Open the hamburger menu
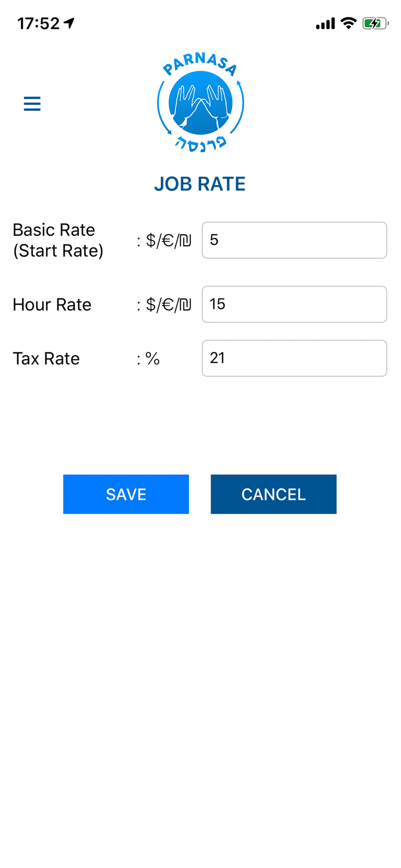401x868 pixels. (x=32, y=104)
